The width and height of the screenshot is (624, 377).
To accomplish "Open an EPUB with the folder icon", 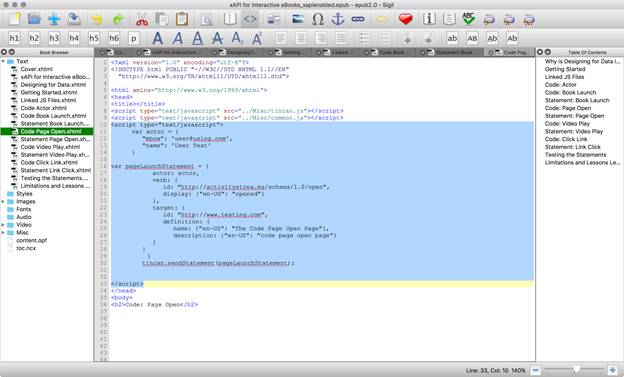I will coord(34,19).
